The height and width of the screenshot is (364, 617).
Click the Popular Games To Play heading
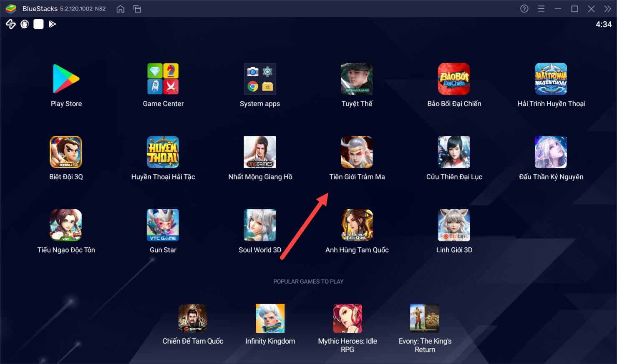point(308,281)
